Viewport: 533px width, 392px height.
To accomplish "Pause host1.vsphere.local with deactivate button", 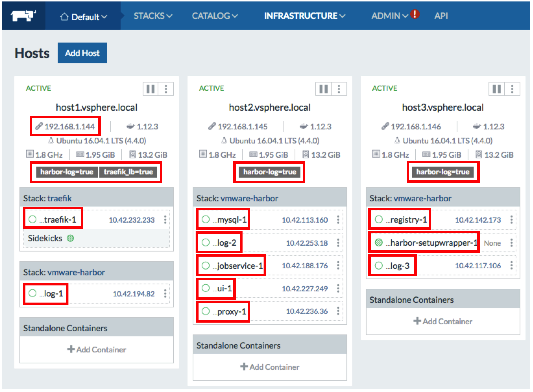I will click(x=151, y=89).
